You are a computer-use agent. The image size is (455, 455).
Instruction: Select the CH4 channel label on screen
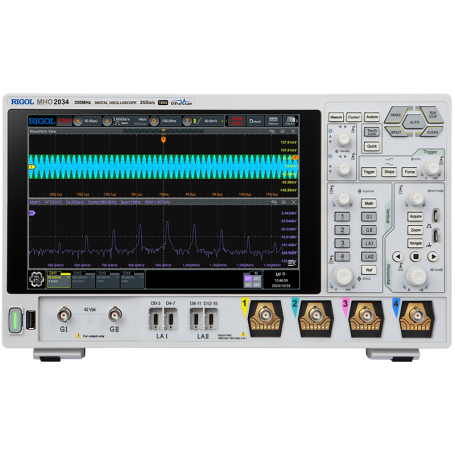(132, 279)
